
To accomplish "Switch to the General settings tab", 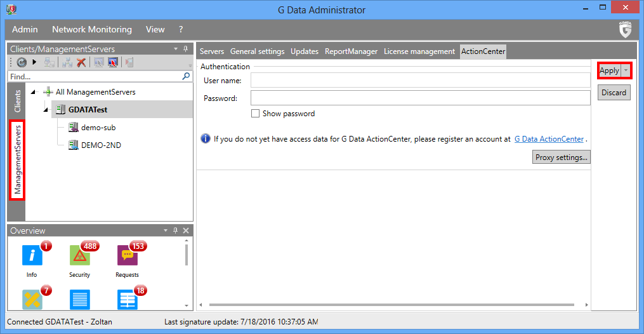I will click(257, 51).
